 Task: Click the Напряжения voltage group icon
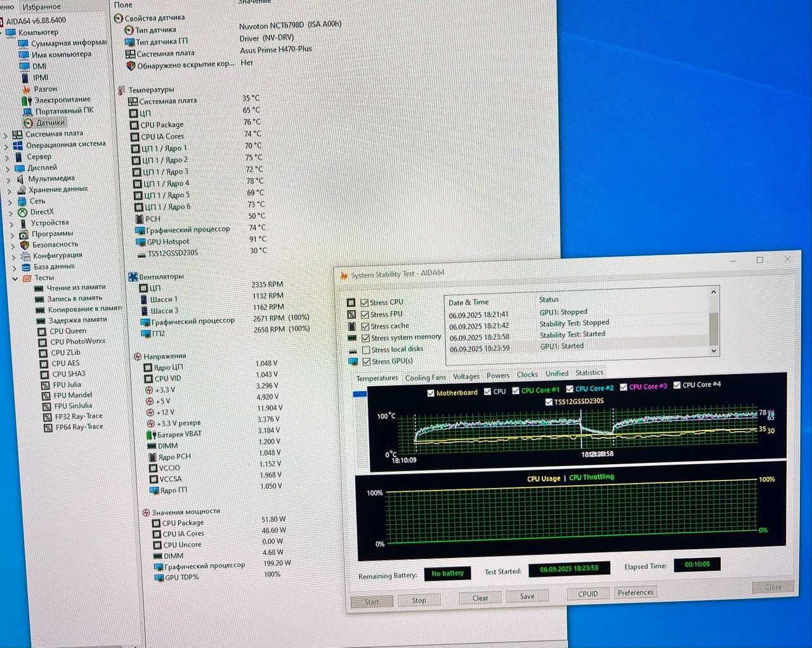137,357
